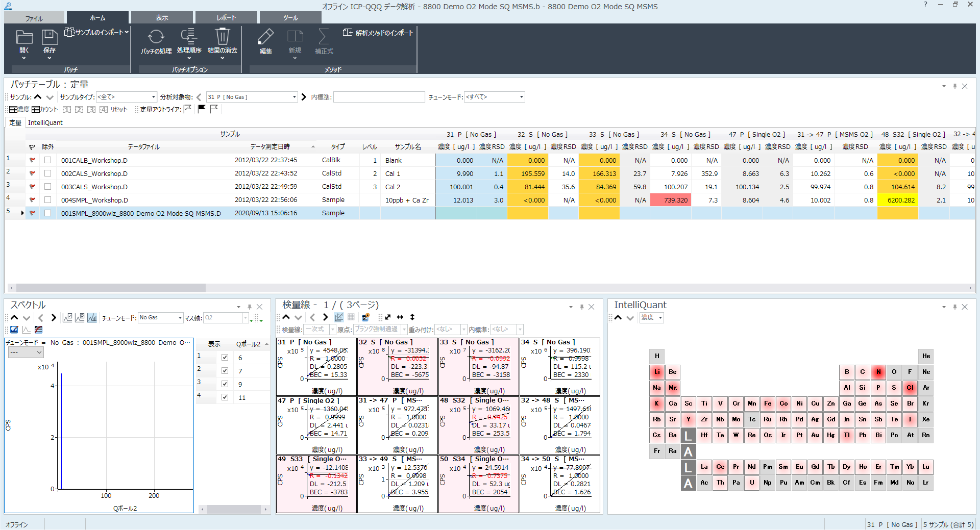Stretch calibration curves horizontally icon
Viewport: 980px width, 530px height.
pos(400,317)
